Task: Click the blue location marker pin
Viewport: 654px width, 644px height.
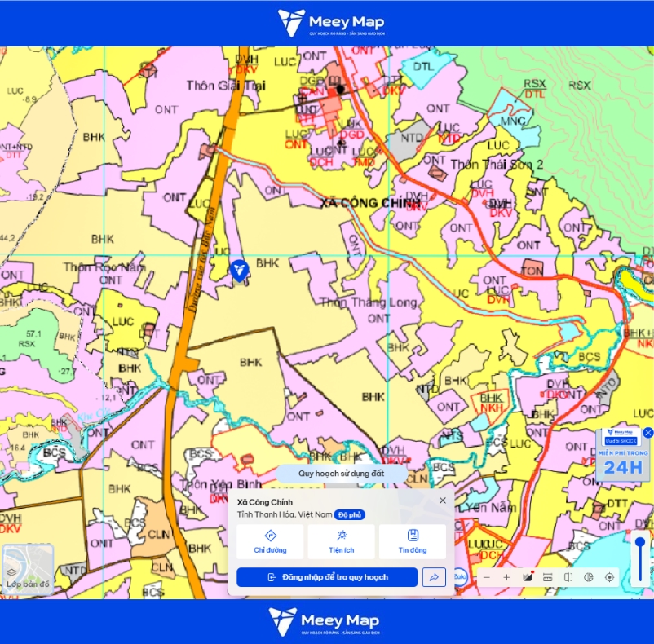Action: [x=240, y=271]
